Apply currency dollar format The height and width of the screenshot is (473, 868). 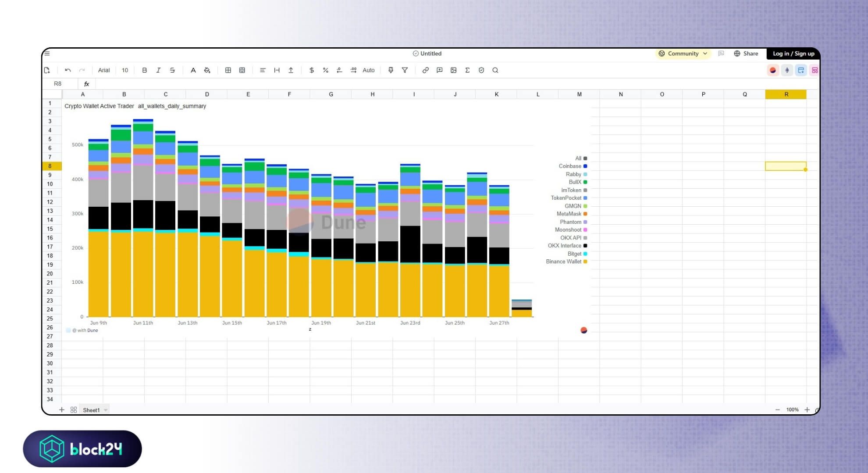pyautogui.click(x=311, y=70)
